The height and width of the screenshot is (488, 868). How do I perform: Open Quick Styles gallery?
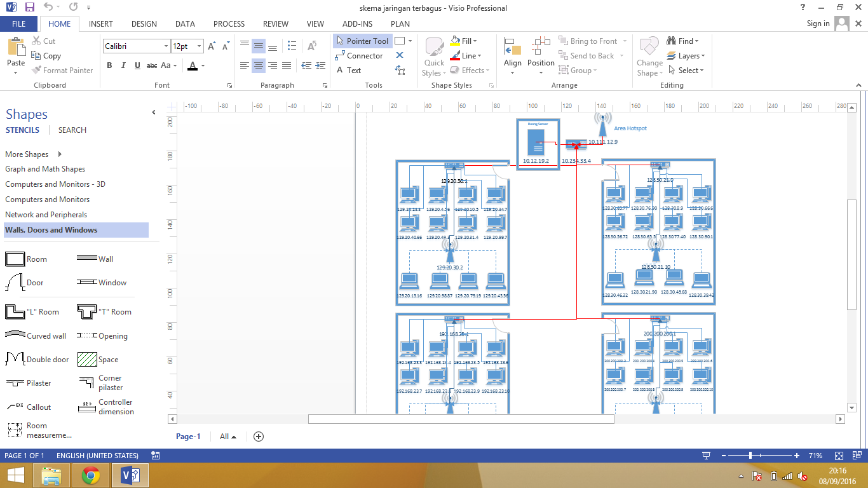pyautogui.click(x=435, y=56)
